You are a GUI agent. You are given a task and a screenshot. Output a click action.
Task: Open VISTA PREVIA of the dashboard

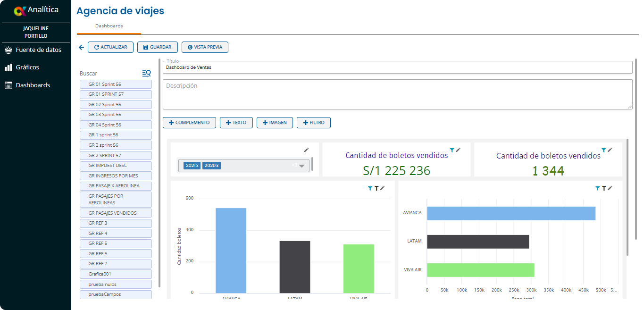205,47
